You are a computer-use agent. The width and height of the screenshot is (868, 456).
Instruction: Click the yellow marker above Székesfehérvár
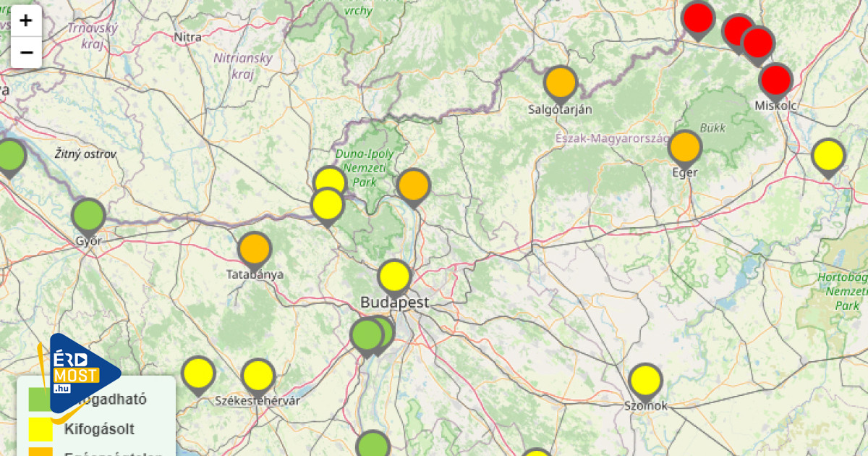pyautogui.click(x=258, y=376)
